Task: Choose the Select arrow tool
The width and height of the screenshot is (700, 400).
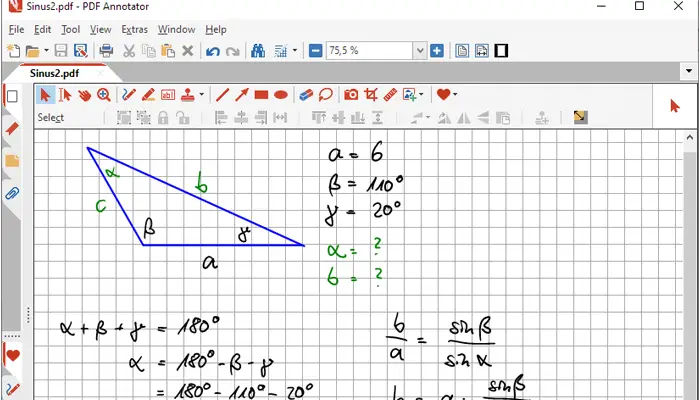Action: click(46, 95)
